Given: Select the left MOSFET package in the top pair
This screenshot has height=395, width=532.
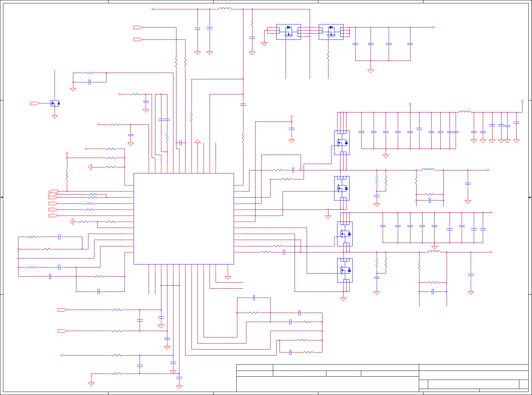Looking at the screenshot, I should click(289, 32).
